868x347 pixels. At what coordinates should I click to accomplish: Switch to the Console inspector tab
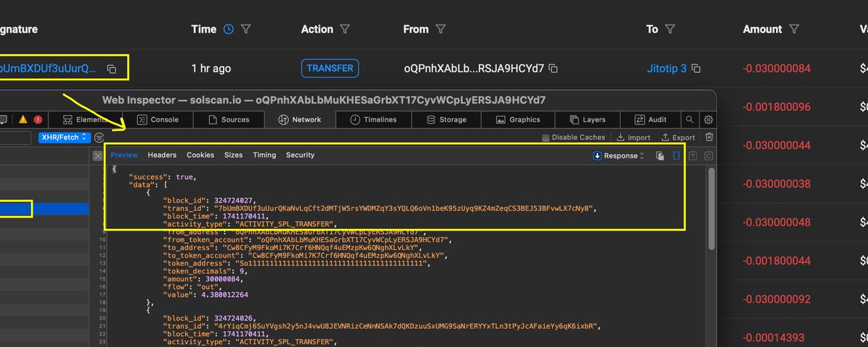point(158,119)
